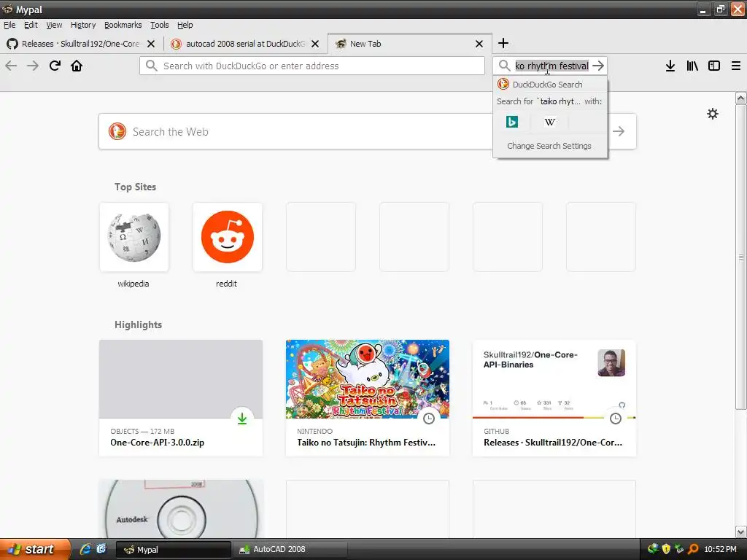
Task: Submit search bar query with arrow
Action: [598, 66]
